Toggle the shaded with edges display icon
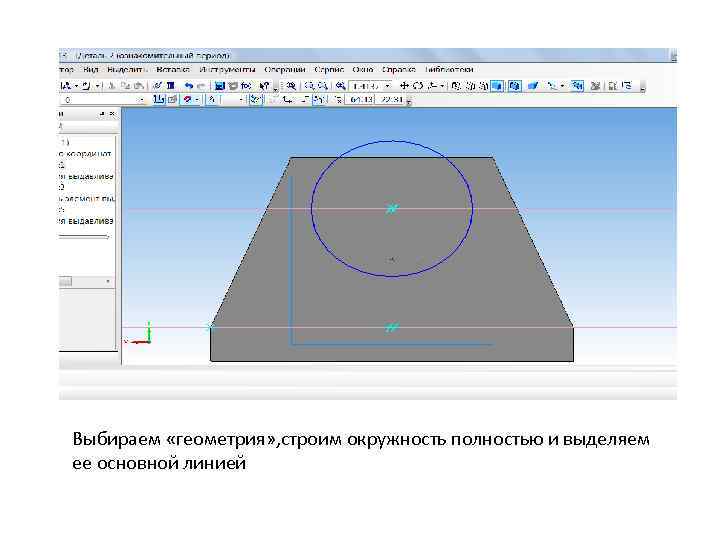 pos(515,86)
